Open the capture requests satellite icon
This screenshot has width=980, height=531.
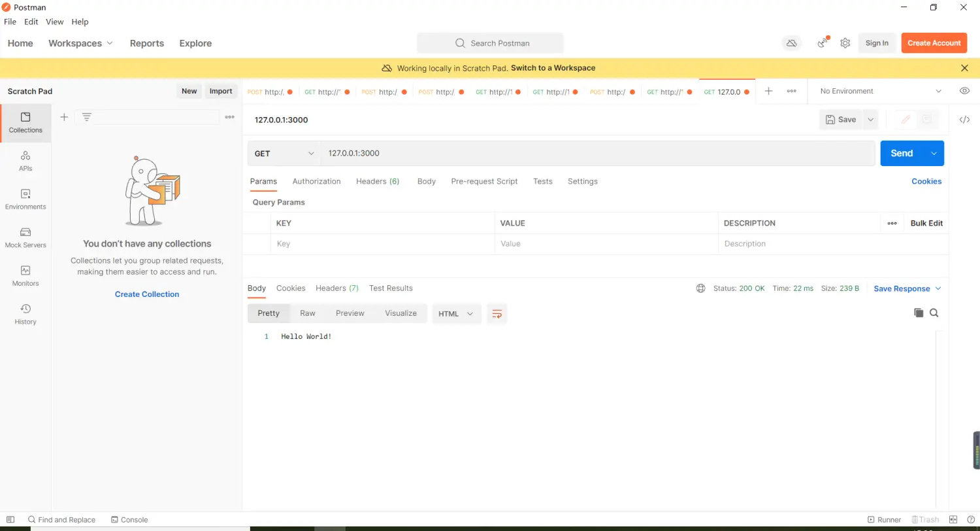[823, 43]
